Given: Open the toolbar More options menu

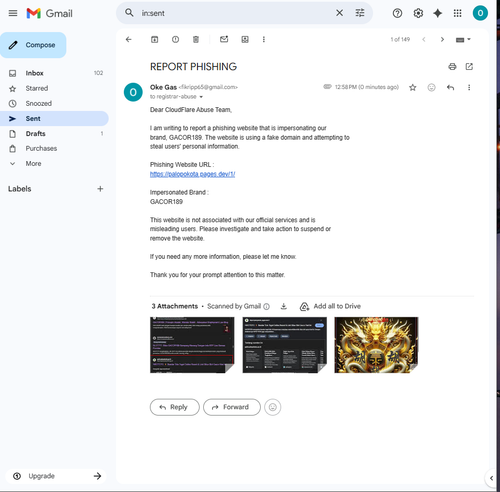Looking at the screenshot, I should pyautogui.click(x=264, y=39).
